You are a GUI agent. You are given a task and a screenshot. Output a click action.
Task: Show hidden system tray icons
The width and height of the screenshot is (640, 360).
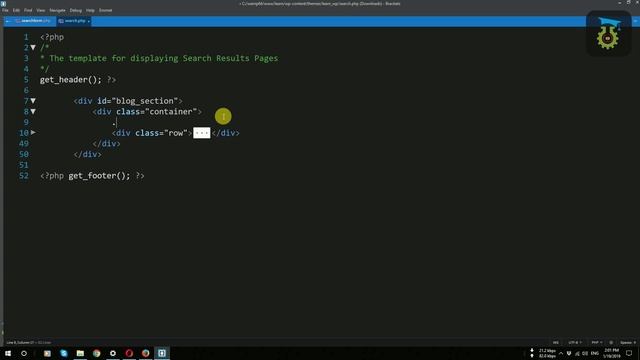coord(561,353)
